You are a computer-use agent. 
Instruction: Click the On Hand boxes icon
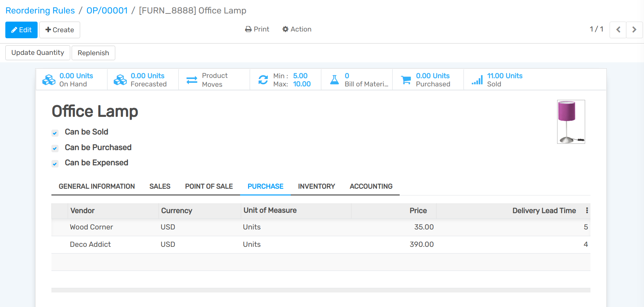(49, 80)
